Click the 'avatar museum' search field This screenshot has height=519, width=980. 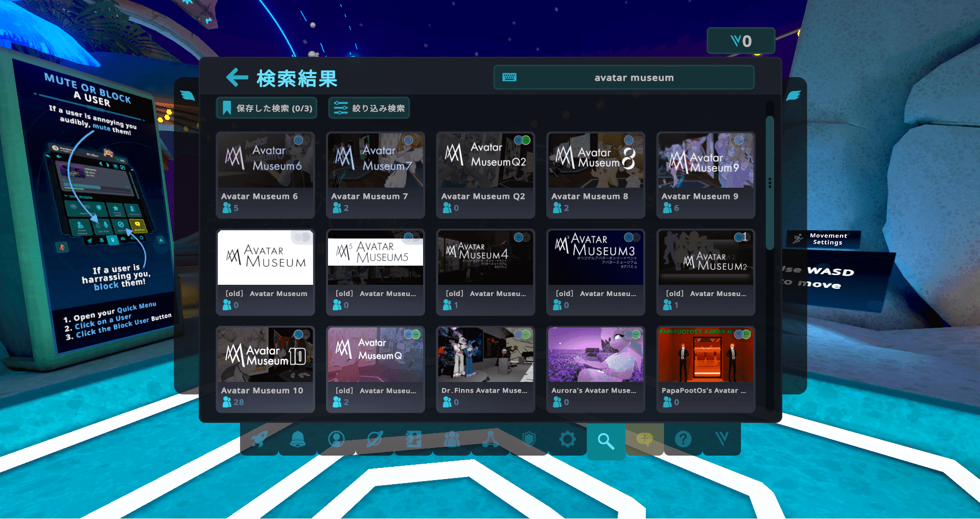pyautogui.click(x=624, y=77)
